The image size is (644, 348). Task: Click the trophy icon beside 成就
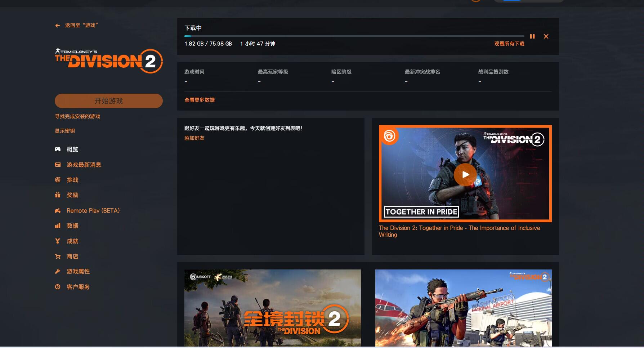[x=58, y=241]
